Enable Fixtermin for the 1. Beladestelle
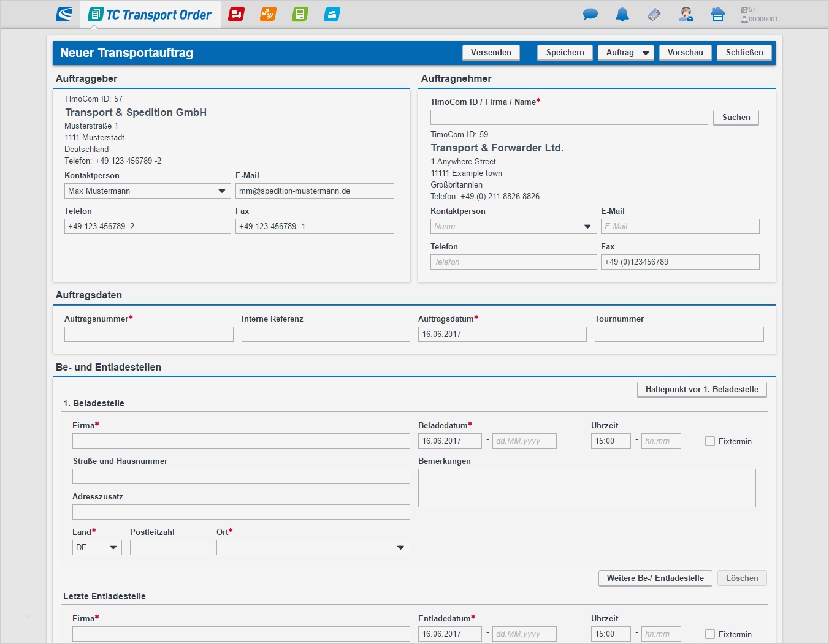 coord(710,441)
